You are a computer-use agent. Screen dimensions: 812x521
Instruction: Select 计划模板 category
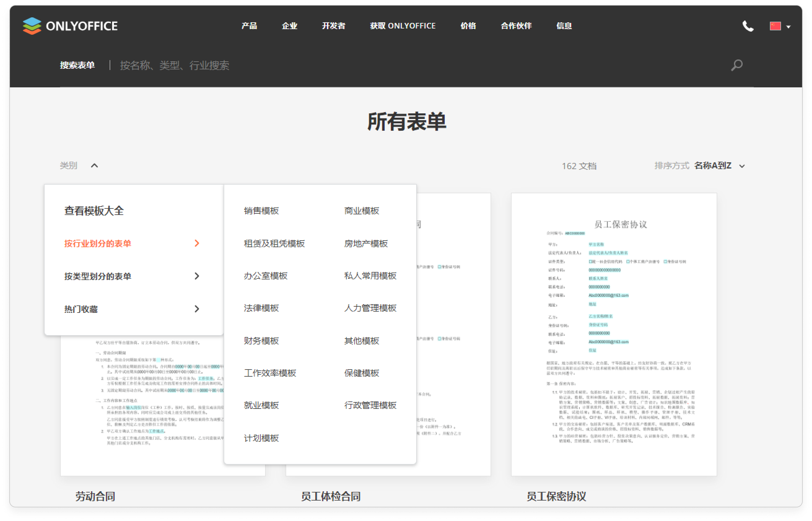click(x=261, y=439)
